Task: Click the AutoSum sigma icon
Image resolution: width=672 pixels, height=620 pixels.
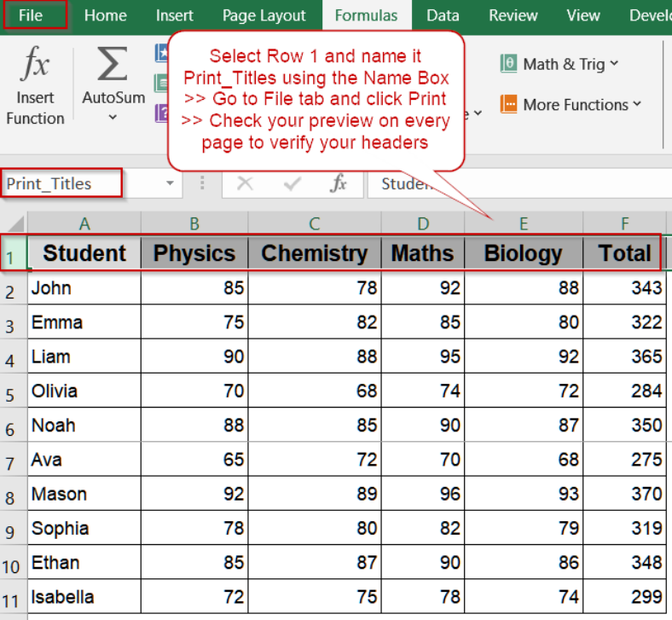Action: (x=113, y=64)
